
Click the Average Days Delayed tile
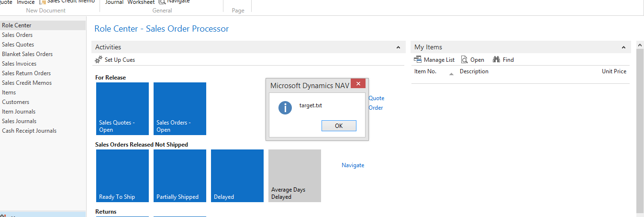point(295,176)
